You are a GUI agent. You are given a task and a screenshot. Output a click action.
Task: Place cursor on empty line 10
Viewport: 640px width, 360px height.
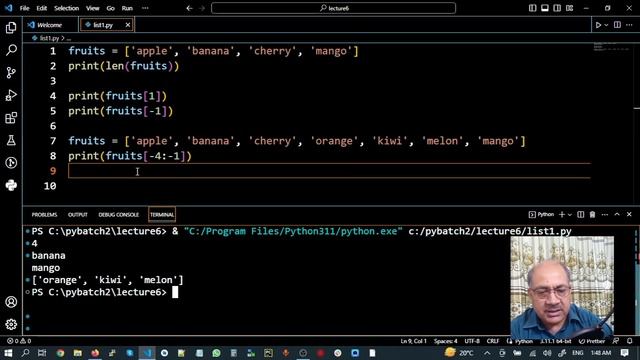(x=329, y=186)
